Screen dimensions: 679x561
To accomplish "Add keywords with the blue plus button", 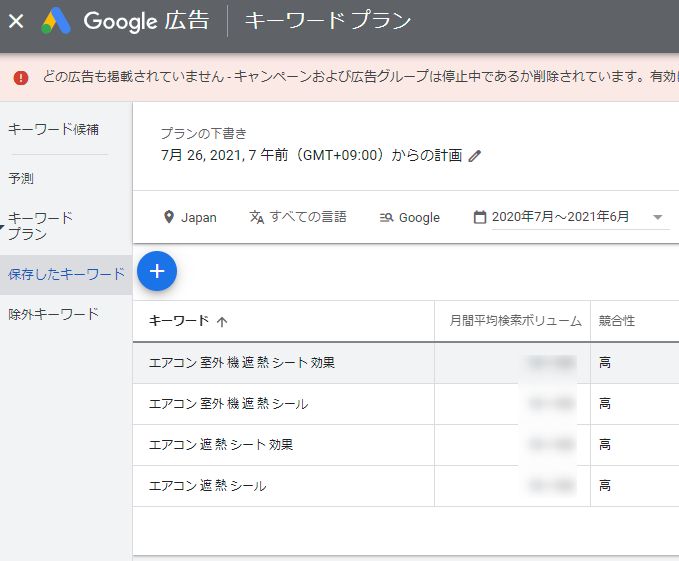I will tap(157, 271).
